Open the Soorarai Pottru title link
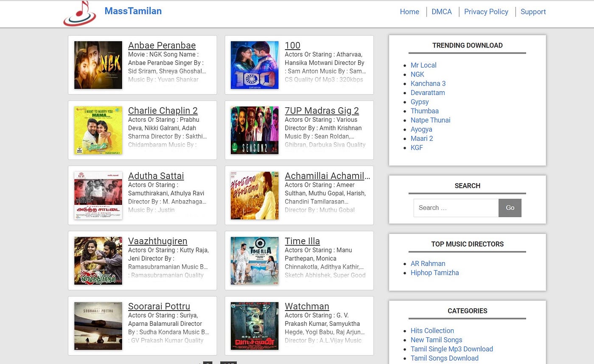Image resolution: width=594 pixels, height=364 pixels. (x=159, y=306)
